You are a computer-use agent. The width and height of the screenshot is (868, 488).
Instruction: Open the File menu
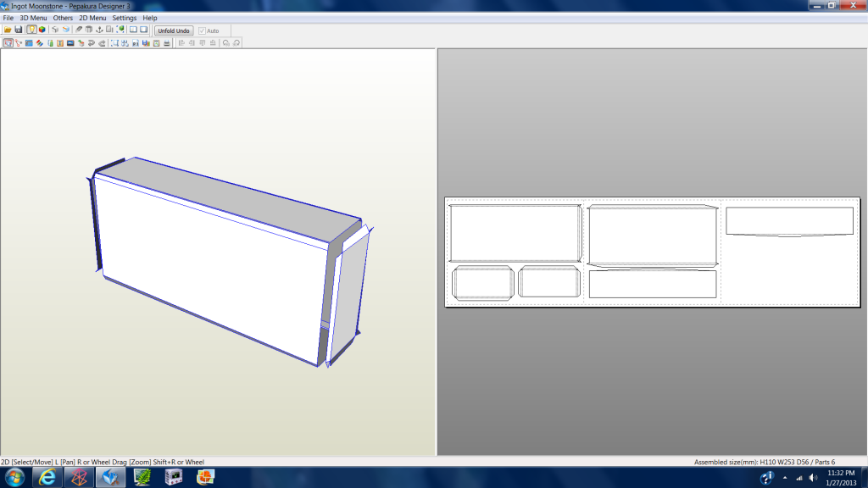[8, 18]
